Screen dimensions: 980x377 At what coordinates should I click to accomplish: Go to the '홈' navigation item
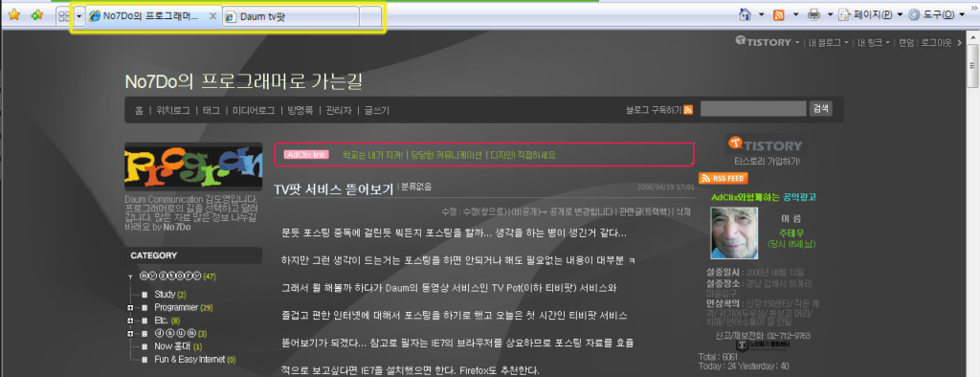pyautogui.click(x=139, y=110)
